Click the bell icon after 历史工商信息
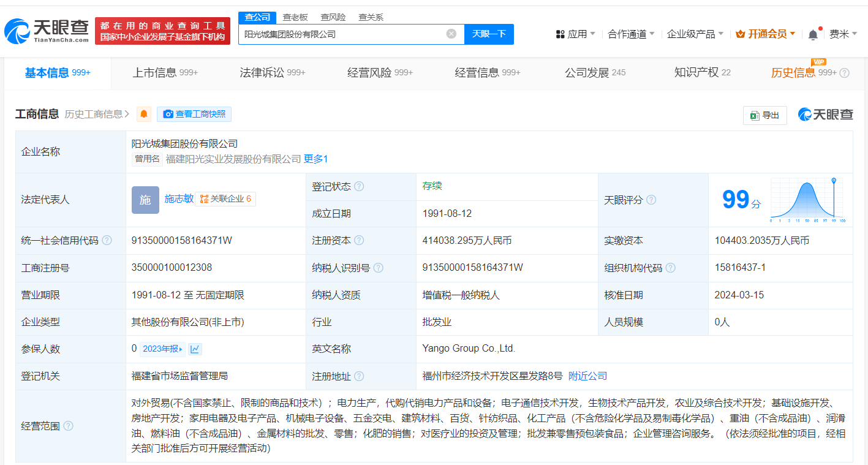Viewport: 868px width, 465px height. pos(143,114)
